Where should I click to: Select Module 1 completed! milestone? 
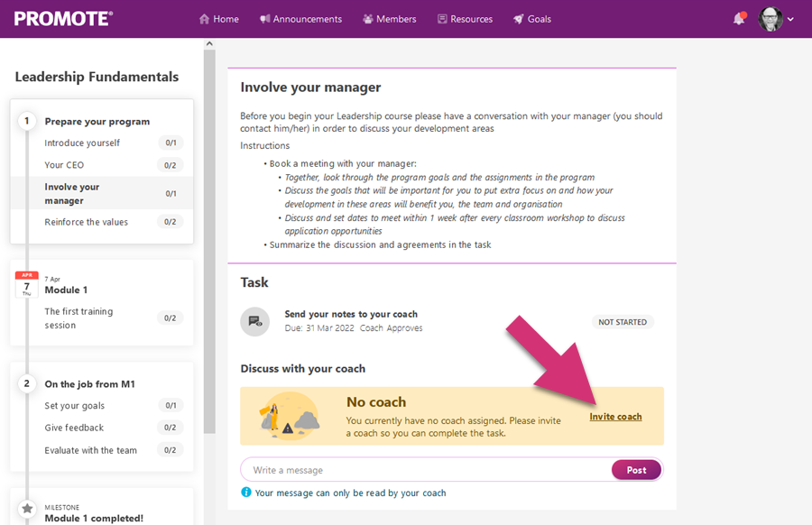94,519
